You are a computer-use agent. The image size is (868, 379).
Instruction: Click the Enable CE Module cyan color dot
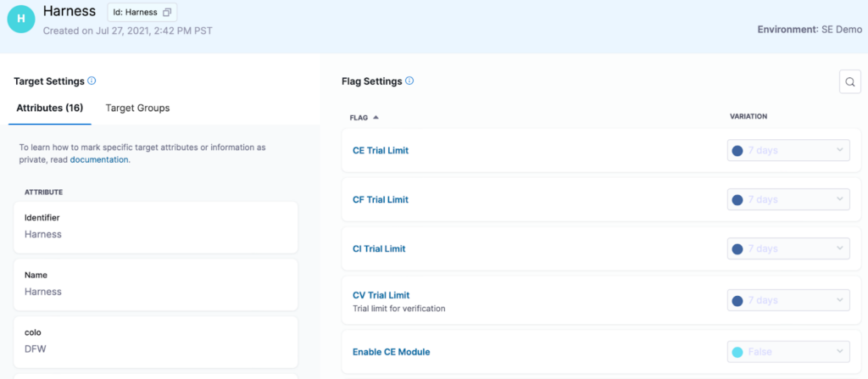point(737,352)
